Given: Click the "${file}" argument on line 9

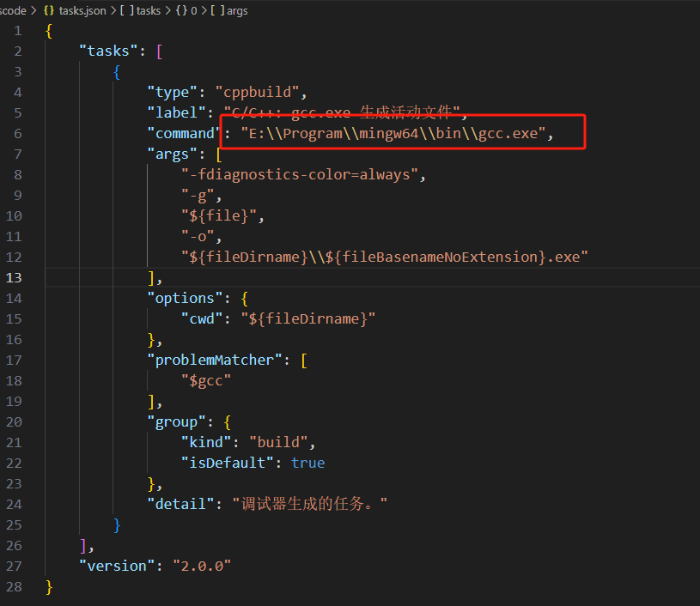Looking at the screenshot, I should (x=219, y=215).
